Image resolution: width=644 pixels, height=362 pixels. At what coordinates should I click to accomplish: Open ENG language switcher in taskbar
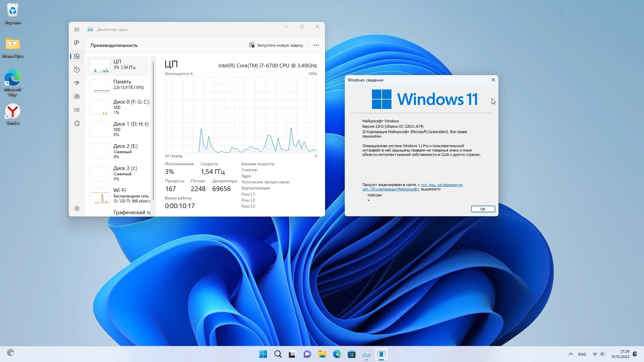tap(582, 354)
